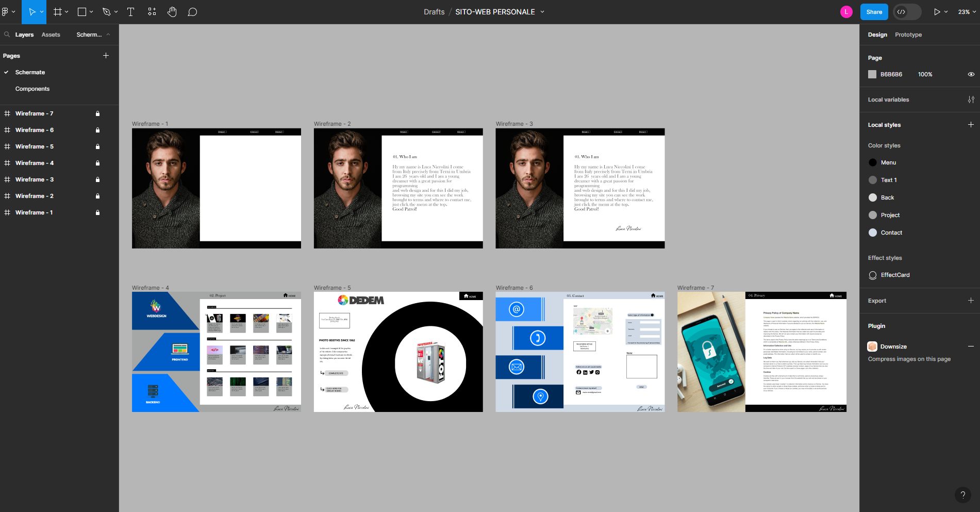Switch to the Design tab
This screenshot has height=512, width=980.
pyautogui.click(x=877, y=35)
